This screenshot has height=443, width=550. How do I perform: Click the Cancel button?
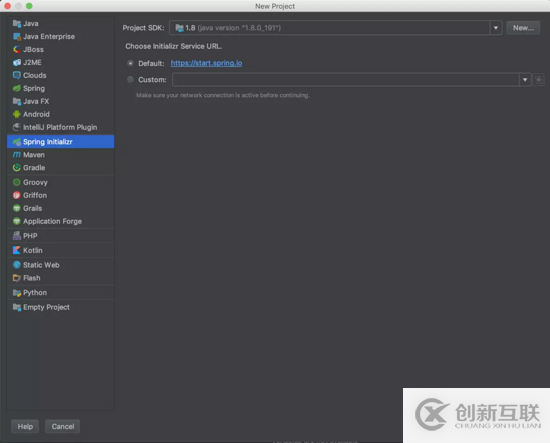(x=63, y=427)
